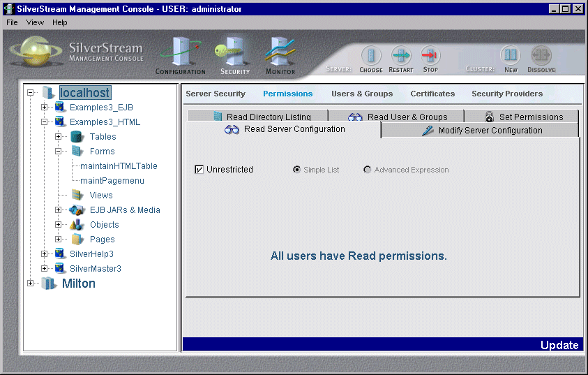This screenshot has width=588, height=375.
Task: Click the EJB JARs & Media icon
Action: click(77, 209)
